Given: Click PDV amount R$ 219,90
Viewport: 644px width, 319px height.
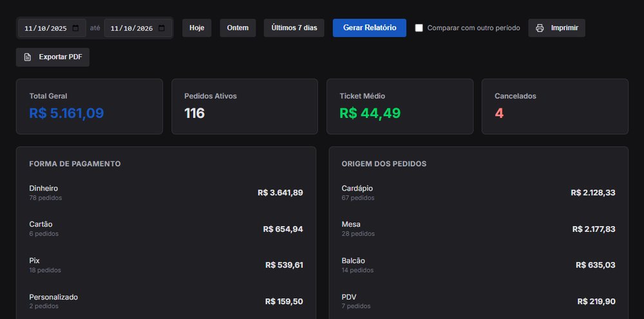Looking at the screenshot, I should click(596, 302).
